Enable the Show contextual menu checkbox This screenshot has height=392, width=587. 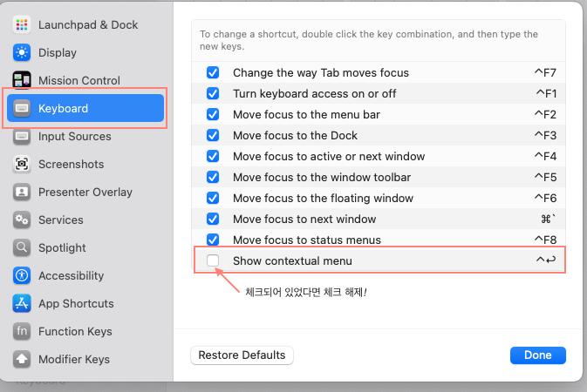(x=213, y=261)
